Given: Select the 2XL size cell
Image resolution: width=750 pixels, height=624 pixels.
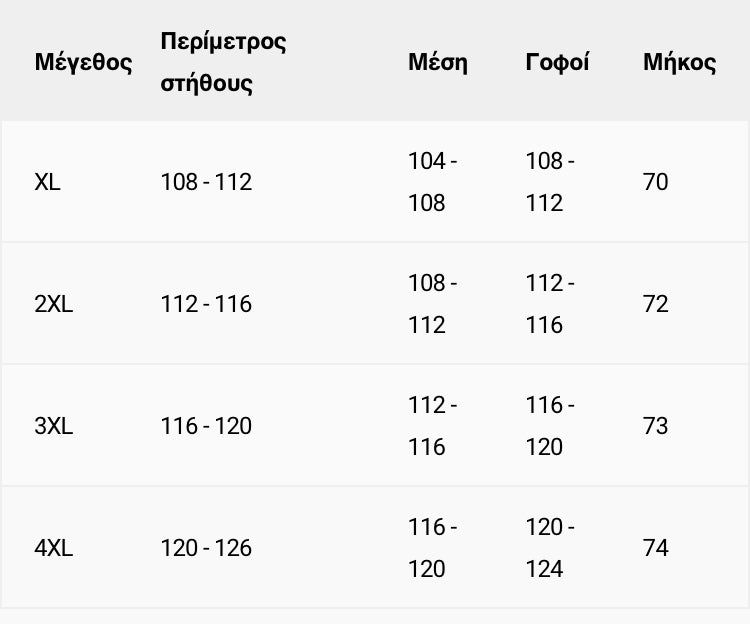Looking at the screenshot, I should (x=54, y=304).
